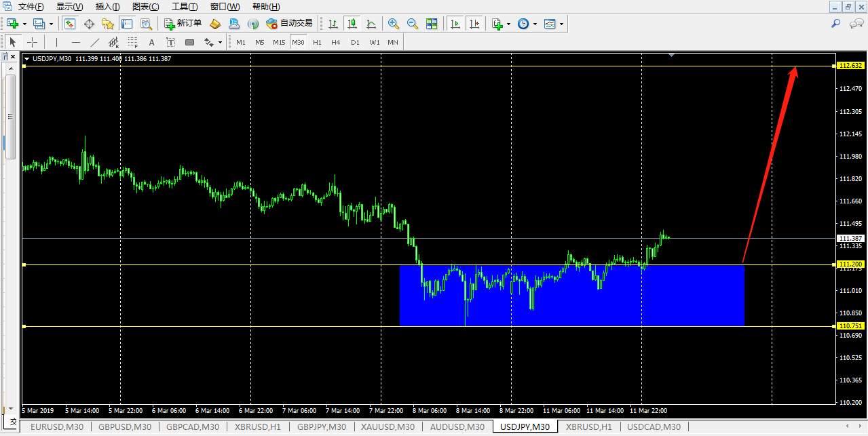Expand the Profiles dropdown arrow
Viewport: 868px width, 436px height.
coord(51,24)
